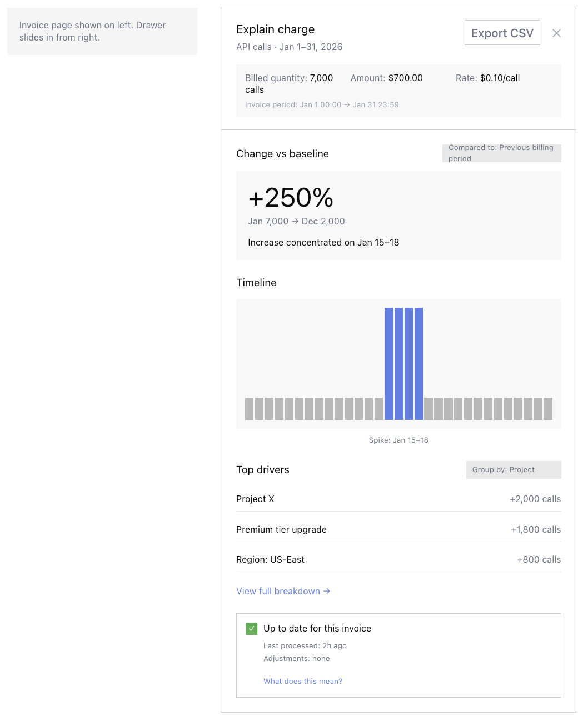Open the Compared to baseline dropdown
The height and width of the screenshot is (721, 588).
point(501,153)
